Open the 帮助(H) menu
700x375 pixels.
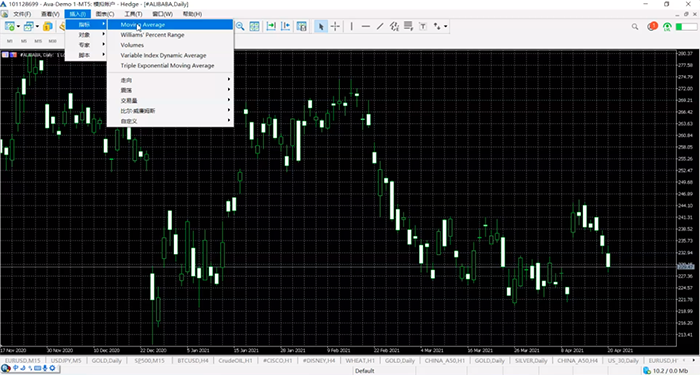192,14
